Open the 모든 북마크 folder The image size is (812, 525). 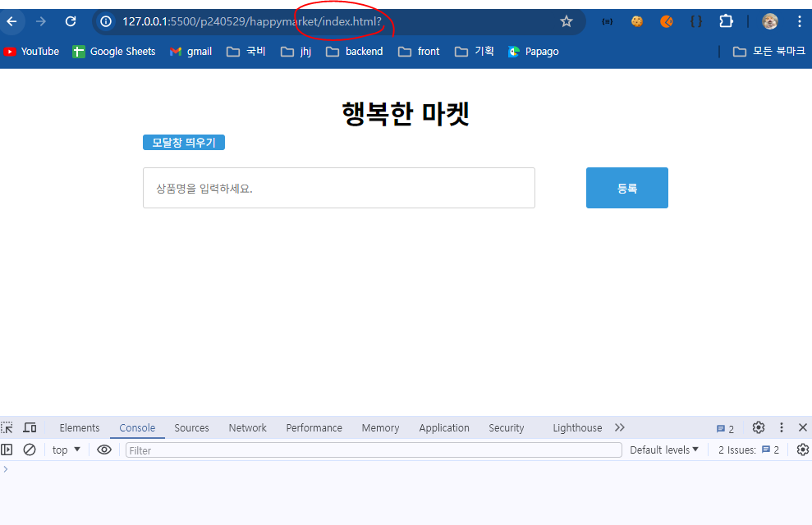769,51
